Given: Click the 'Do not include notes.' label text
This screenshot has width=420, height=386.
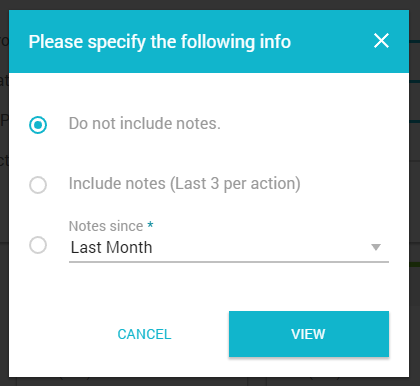Looking at the screenshot, I should click(145, 123).
